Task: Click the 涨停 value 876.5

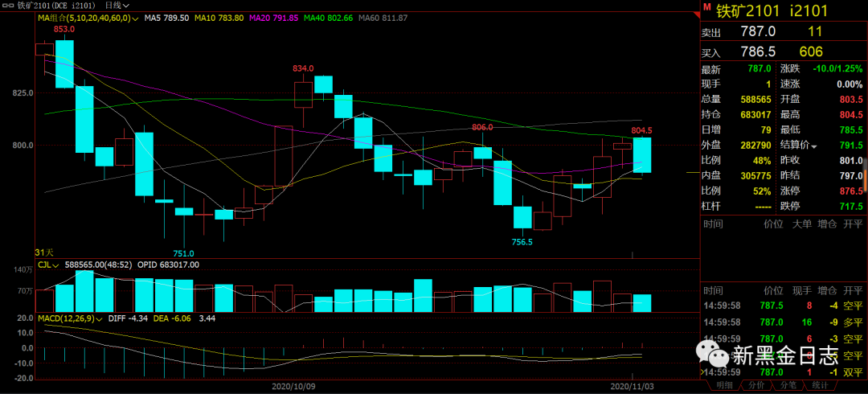Action: (x=851, y=191)
